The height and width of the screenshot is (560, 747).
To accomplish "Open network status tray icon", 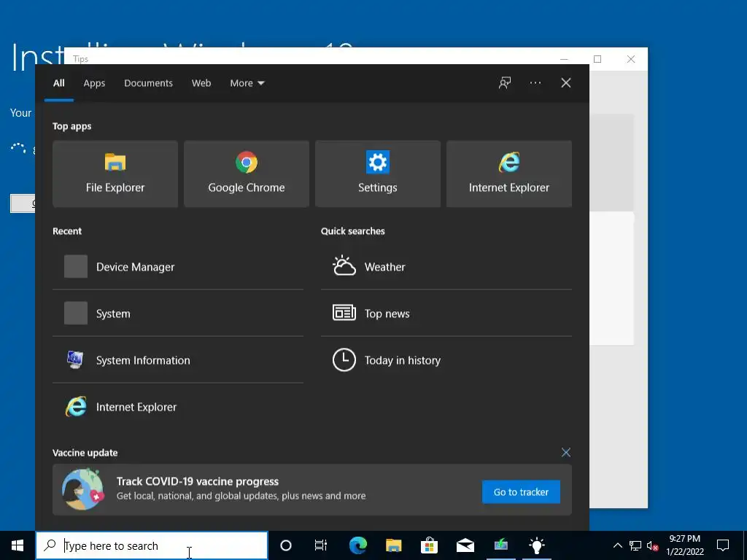I will tap(635, 545).
